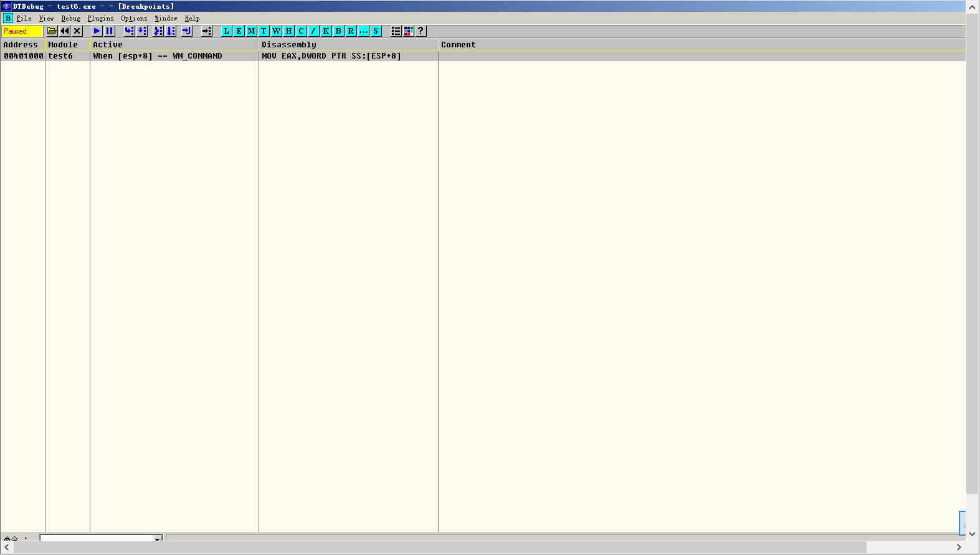Open References window (R button)
Viewport: 980px width, 555px height.
[x=351, y=31]
